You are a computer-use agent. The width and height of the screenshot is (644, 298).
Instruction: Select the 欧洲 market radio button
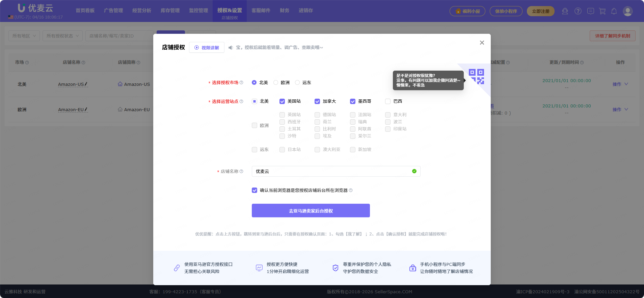point(276,82)
